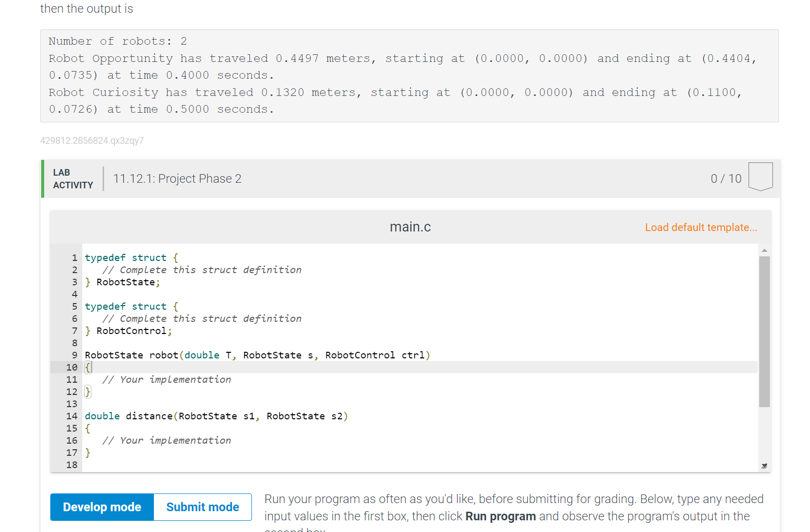Click the 11.12.1: Project Phase 2 heading
The width and height of the screenshot is (810, 532).
(177, 179)
